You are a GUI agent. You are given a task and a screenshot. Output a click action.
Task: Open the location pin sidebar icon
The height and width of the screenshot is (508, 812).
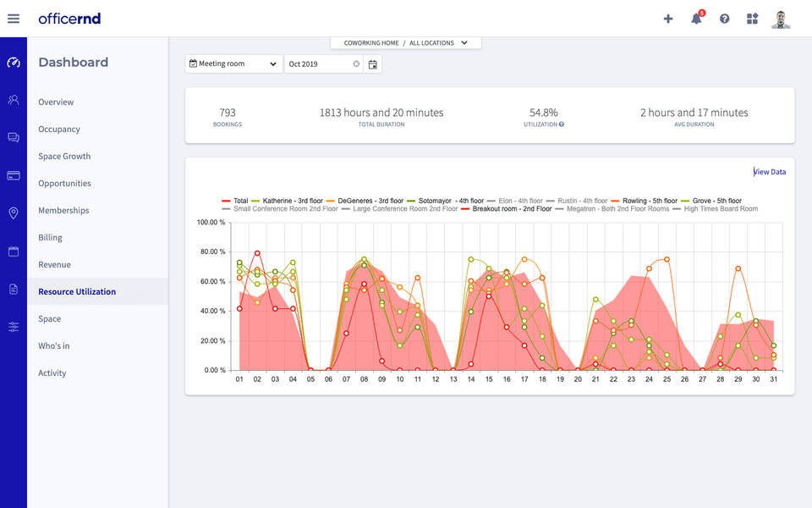(x=14, y=213)
